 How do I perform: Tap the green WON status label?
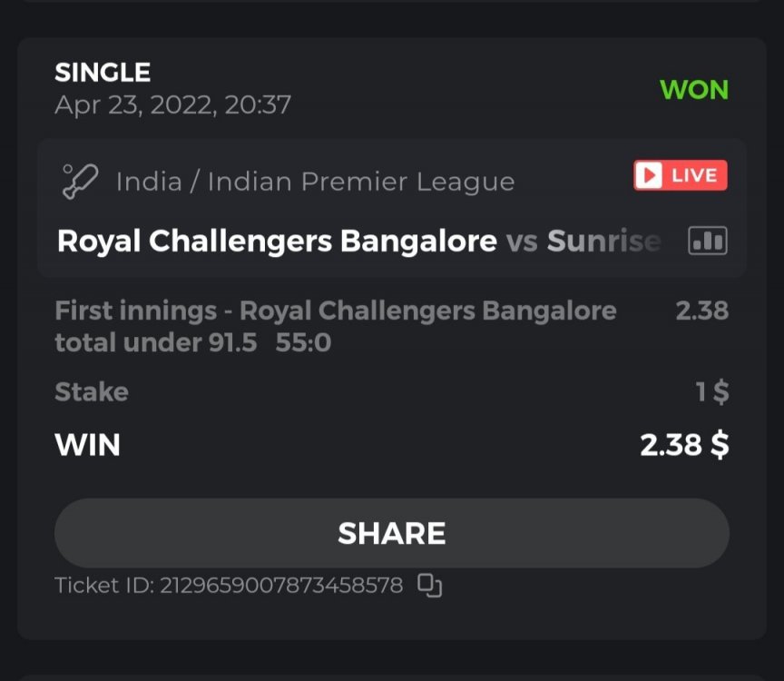coord(694,90)
